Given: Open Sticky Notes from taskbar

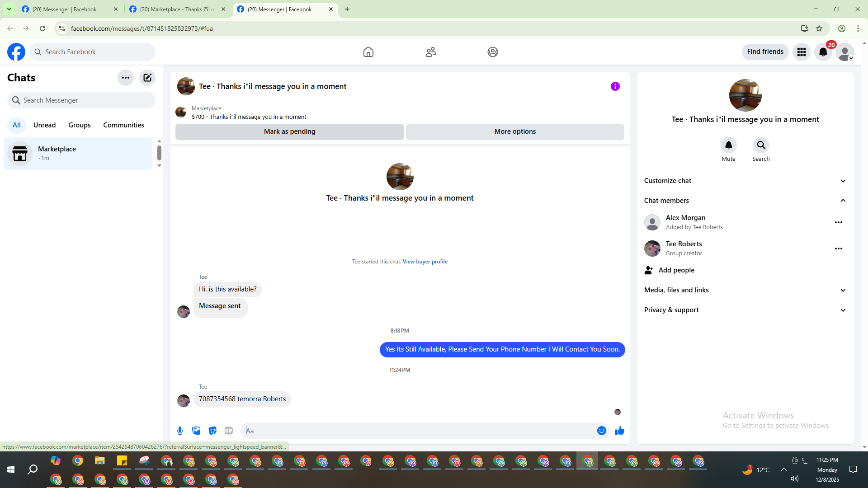Looking at the screenshot, I should point(122,461).
